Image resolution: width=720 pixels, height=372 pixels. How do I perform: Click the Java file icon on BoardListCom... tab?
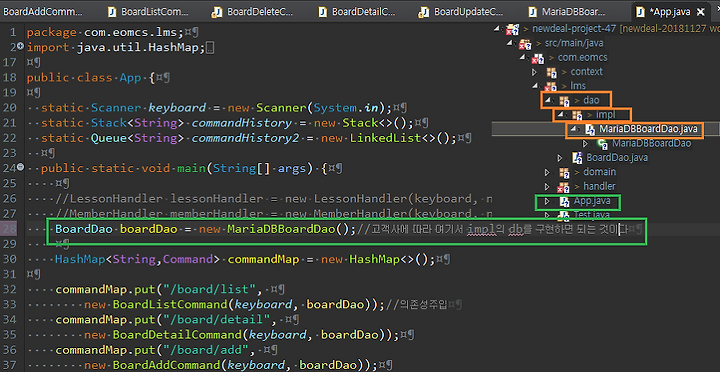pos(112,12)
